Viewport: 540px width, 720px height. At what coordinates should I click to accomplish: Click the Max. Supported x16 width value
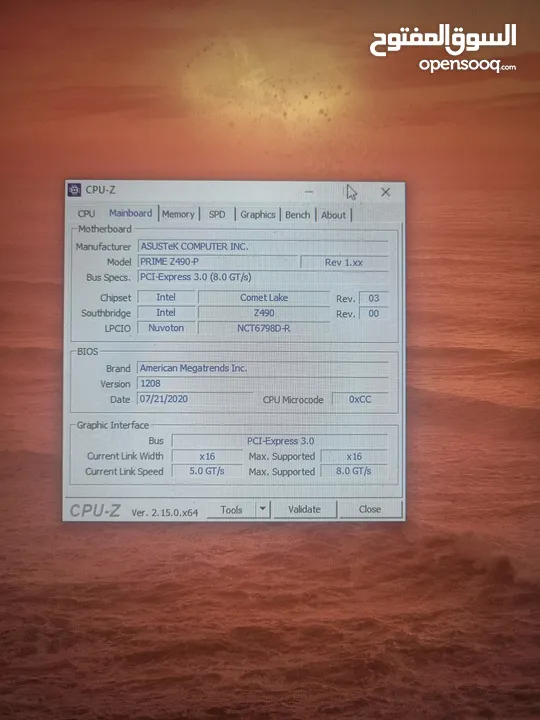pos(354,456)
